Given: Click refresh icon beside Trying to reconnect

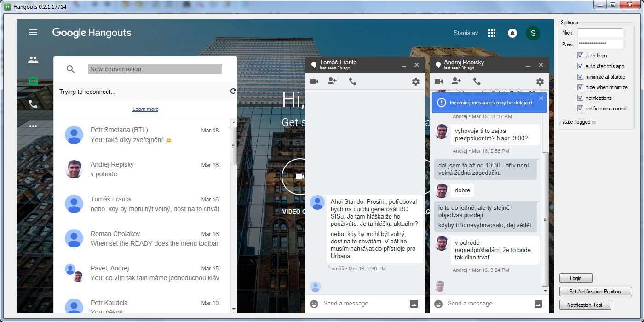Looking at the screenshot, I should coord(233,92).
